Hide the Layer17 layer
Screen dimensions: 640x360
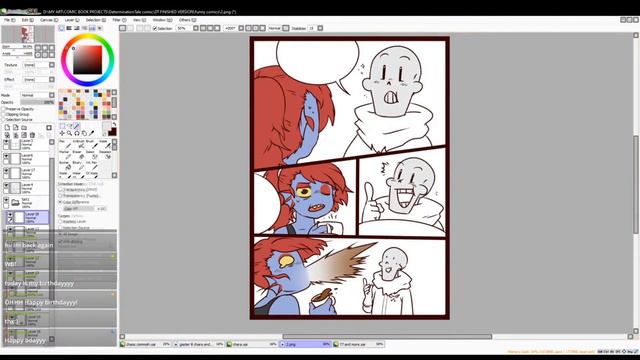point(6,170)
